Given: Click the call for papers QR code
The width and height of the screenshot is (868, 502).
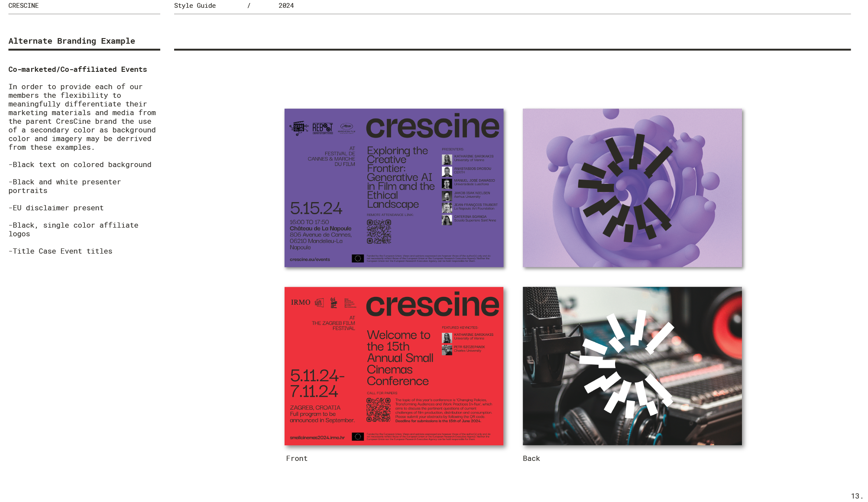Looking at the screenshot, I should coord(379,410).
